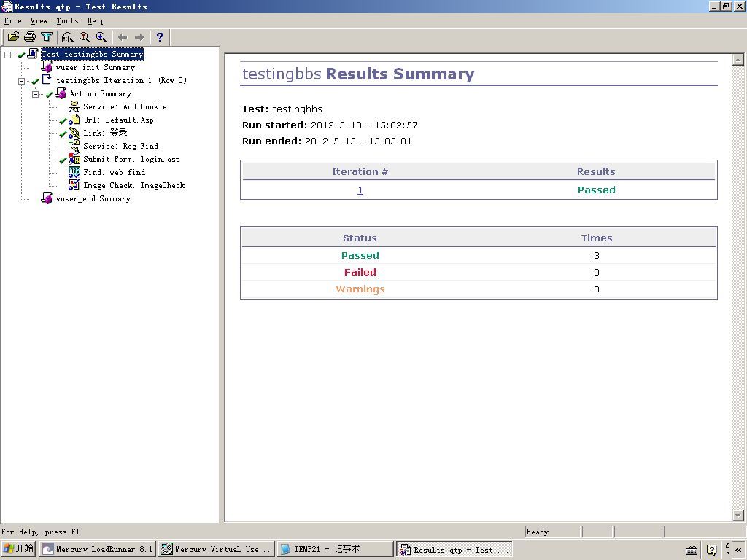Select Link: 登录 tree row
Viewport: 747px width, 560px height.
coord(105,133)
